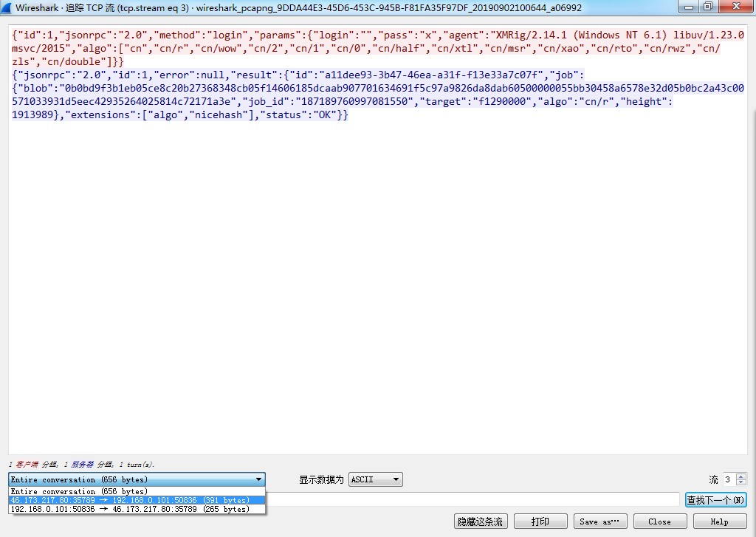Restore down the Follow TCP Stream window
Viewport: 756px width, 537px height.
(708, 7)
